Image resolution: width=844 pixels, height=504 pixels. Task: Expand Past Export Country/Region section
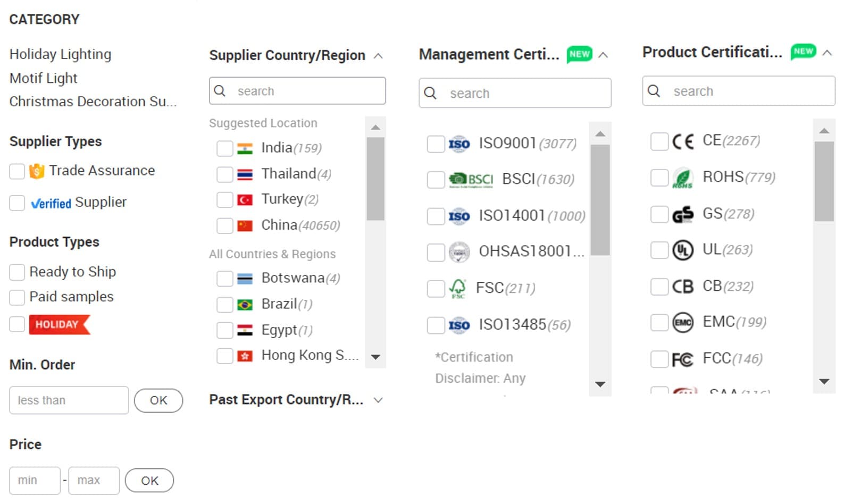point(378,400)
